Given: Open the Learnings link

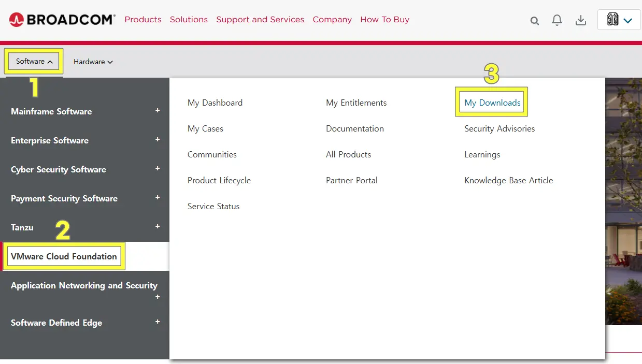Looking at the screenshot, I should click(x=482, y=154).
